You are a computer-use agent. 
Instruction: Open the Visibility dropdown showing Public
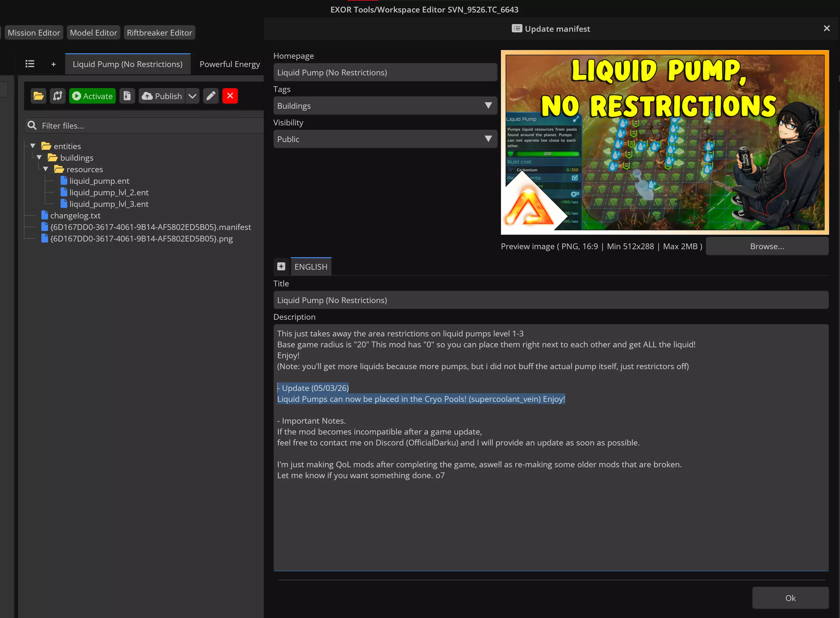click(385, 139)
